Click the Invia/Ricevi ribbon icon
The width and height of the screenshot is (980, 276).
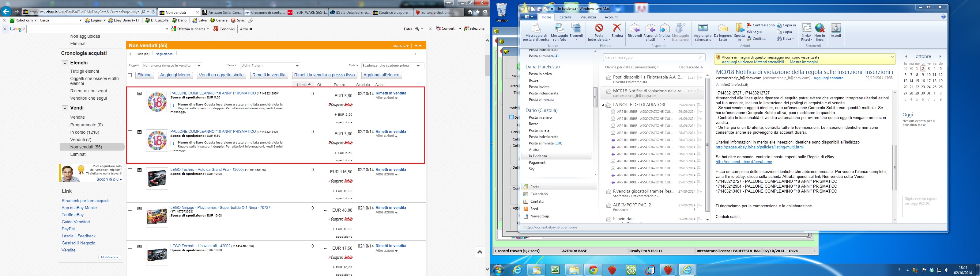pyautogui.click(x=807, y=32)
